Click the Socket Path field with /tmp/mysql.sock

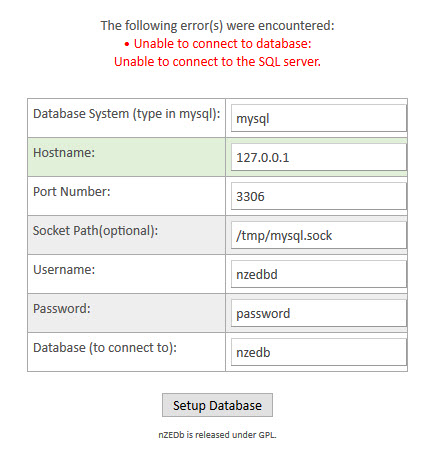(319, 235)
